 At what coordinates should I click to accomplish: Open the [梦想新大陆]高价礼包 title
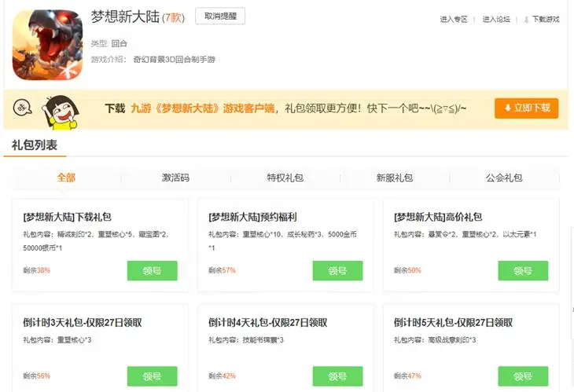coord(438,217)
